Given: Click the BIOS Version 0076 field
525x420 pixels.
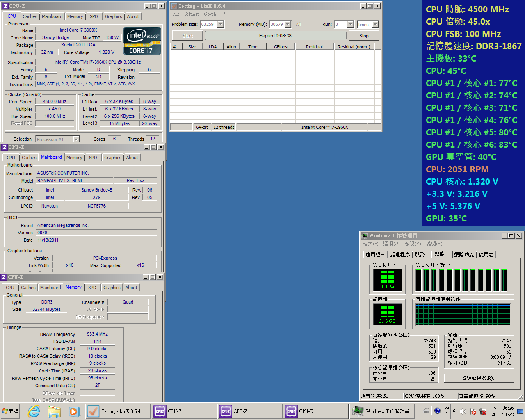Looking at the screenshot, I should pos(96,233).
